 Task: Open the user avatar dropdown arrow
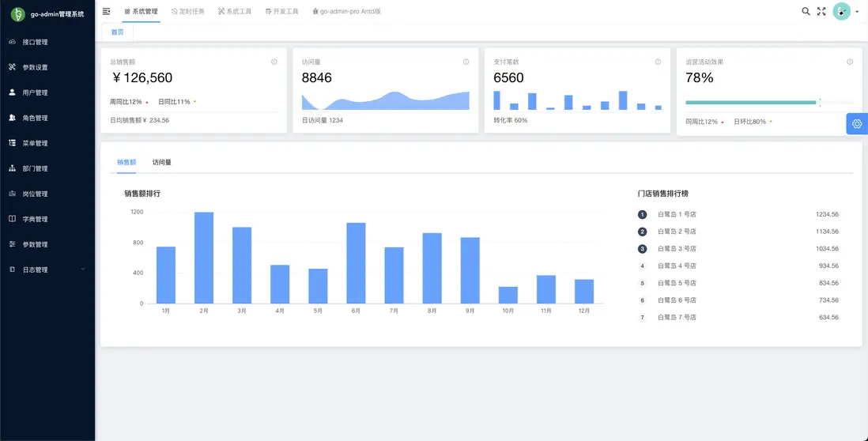tap(857, 12)
